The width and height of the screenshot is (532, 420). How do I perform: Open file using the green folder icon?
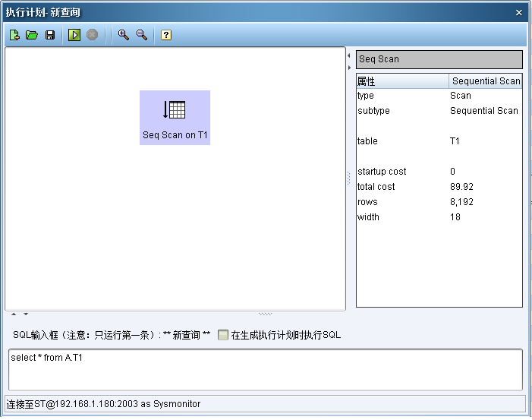(32, 35)
